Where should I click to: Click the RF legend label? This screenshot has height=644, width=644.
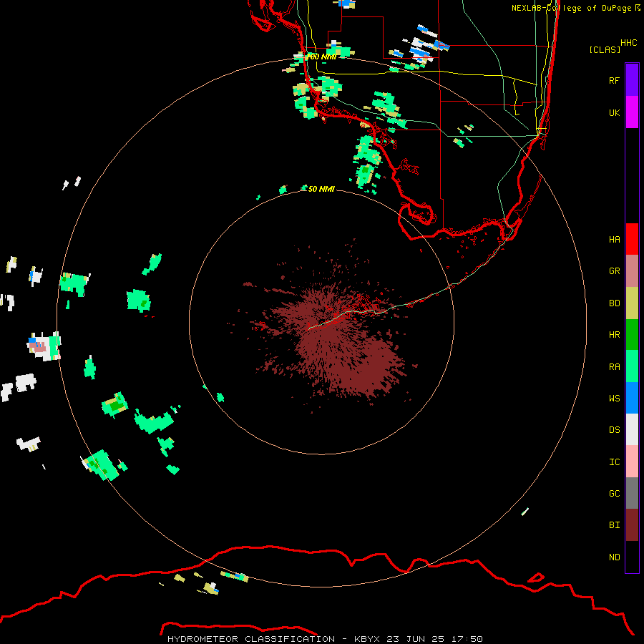coord(614,80)
